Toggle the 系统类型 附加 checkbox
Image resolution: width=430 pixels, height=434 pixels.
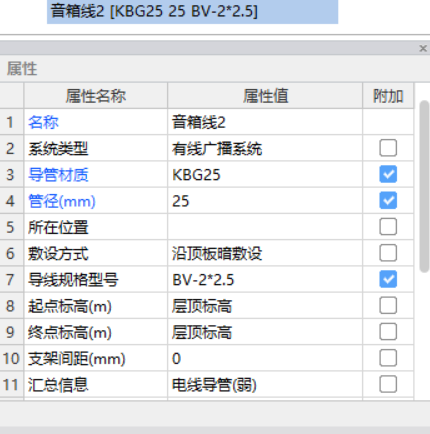coord(388,148)
